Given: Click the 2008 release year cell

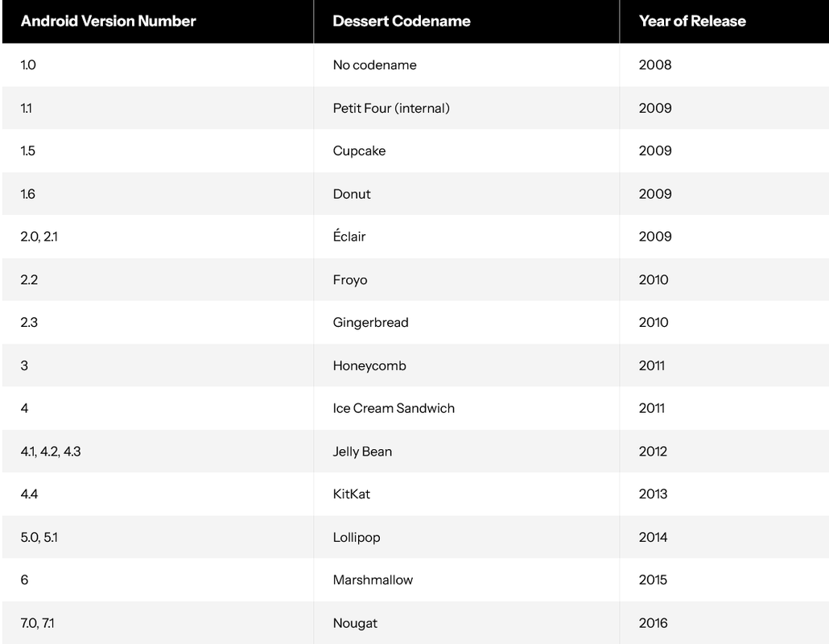Looking at the screenshot, I should pos(724,64).
